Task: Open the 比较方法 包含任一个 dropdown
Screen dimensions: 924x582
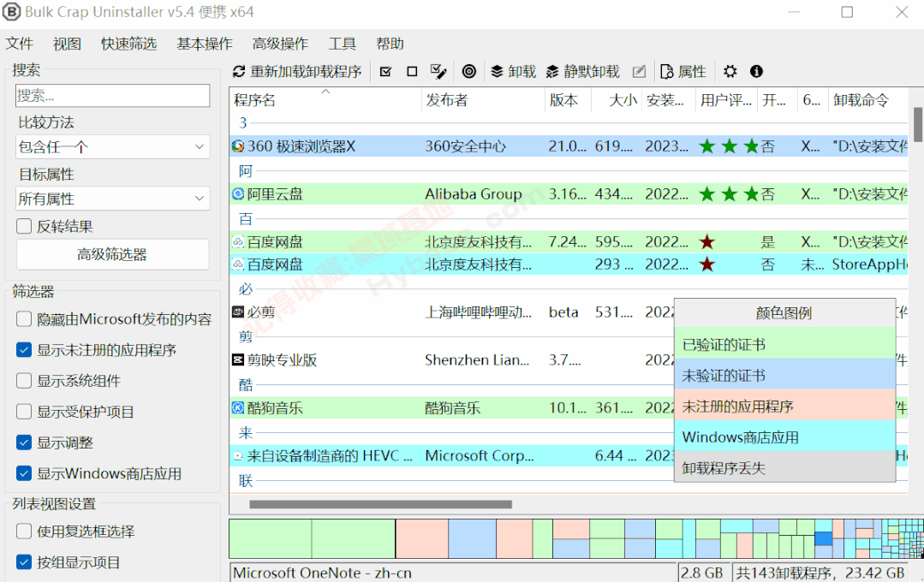Action: tap(112, 146)
